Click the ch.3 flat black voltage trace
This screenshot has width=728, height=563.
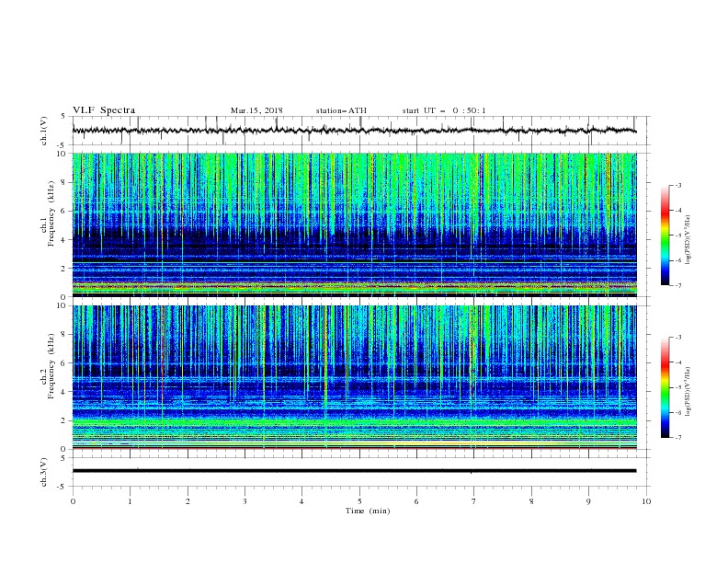(x=354, y=471)
